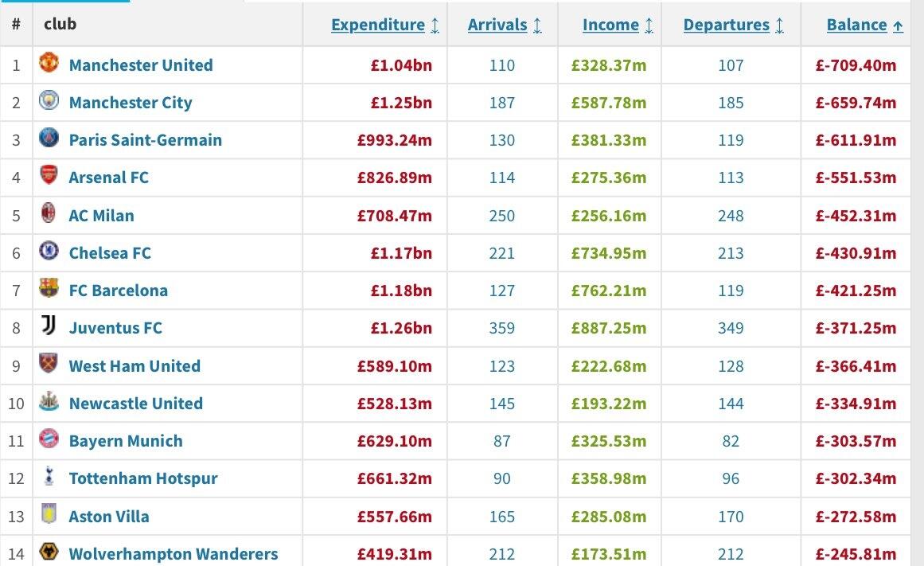Click the Arsenal FC crest icon
924x566 pixels.
(x=49, y=176)
